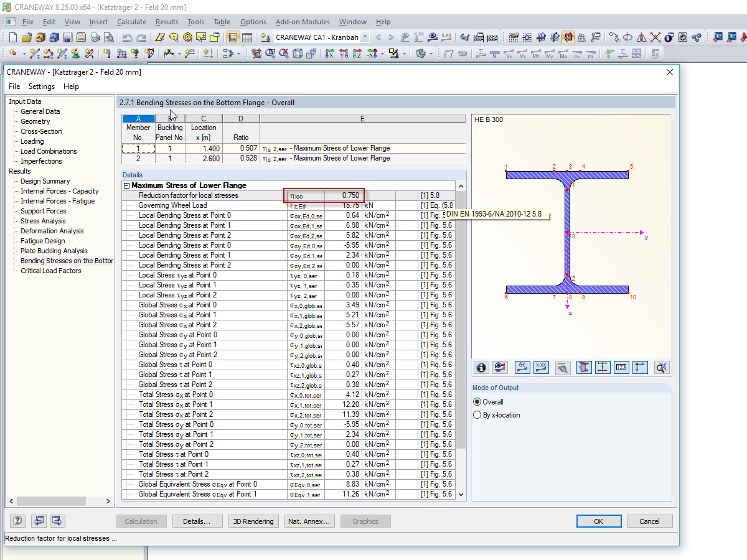Select Fatigue Design tree item
Image resolution: width=747 pixels, height=560 pixels.
click(x=42, y=241)
